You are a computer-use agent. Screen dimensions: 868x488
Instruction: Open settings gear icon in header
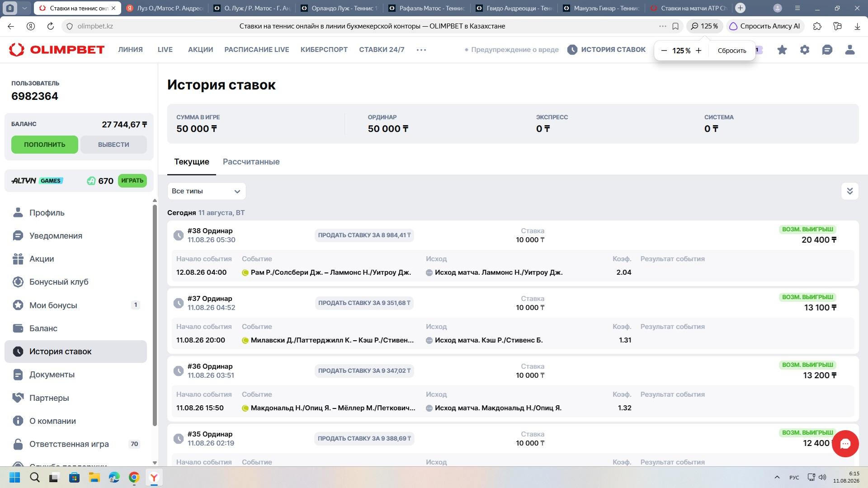click(x=805, y=50)
